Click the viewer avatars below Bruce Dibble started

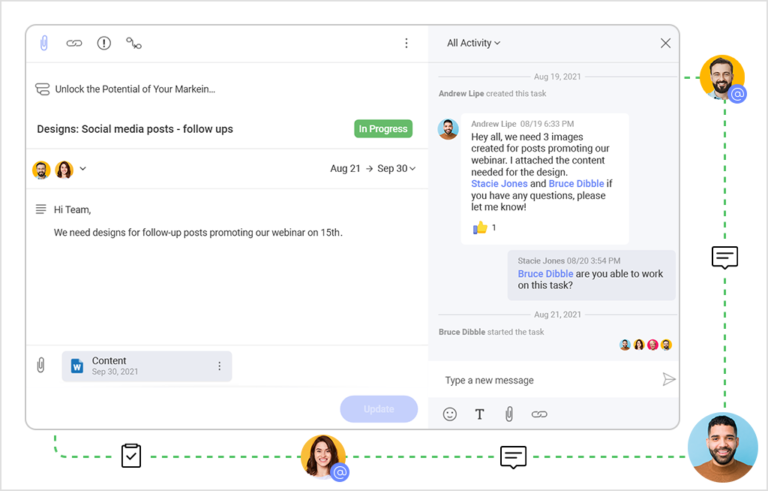pyautogui.click(x=646, y=345)
